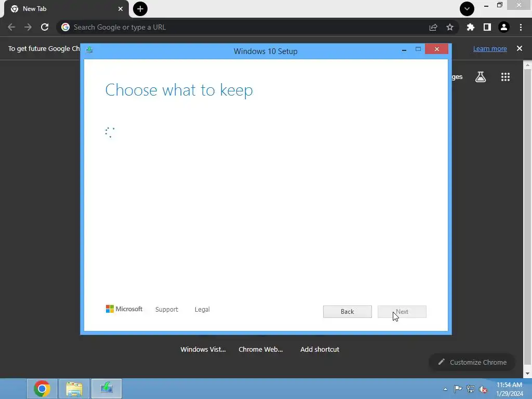Open Chrome three-dot menu
The width and height of the screenshot is (532, 399).
pos(521,27)
